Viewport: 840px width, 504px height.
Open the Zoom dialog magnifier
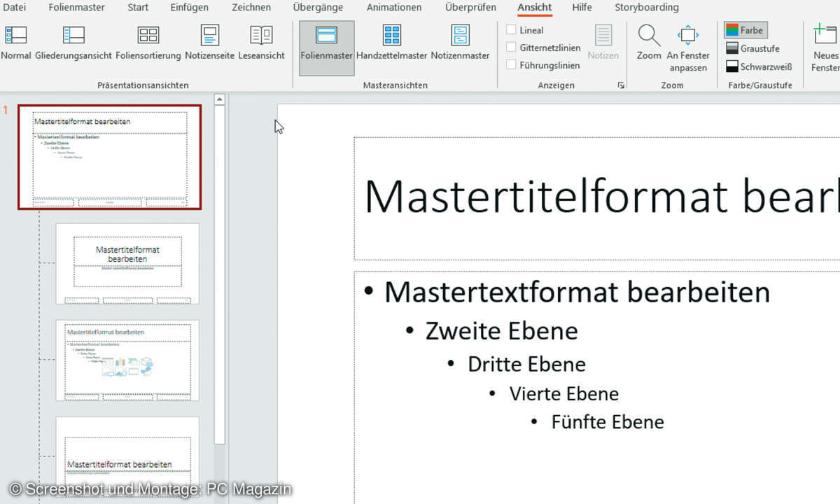(649, 43)
